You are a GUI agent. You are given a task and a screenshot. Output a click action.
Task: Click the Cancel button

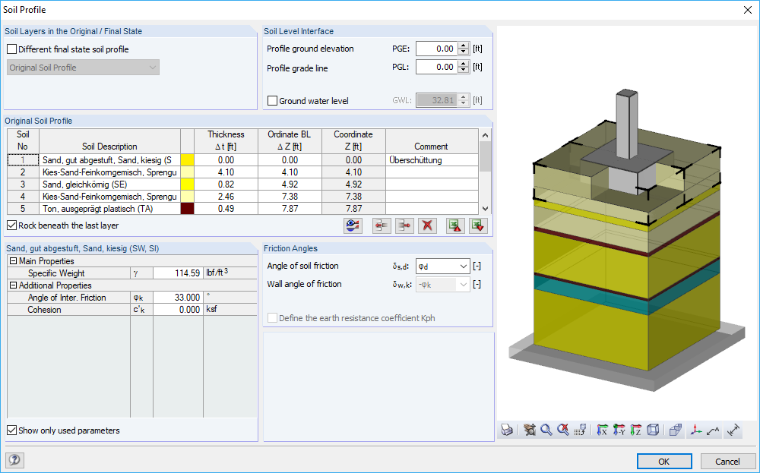click(x=728, y=461)
